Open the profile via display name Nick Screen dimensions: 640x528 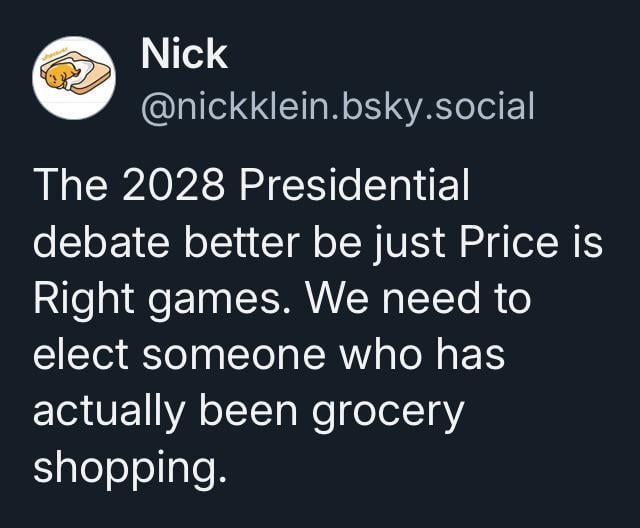(x=184, y=54)
